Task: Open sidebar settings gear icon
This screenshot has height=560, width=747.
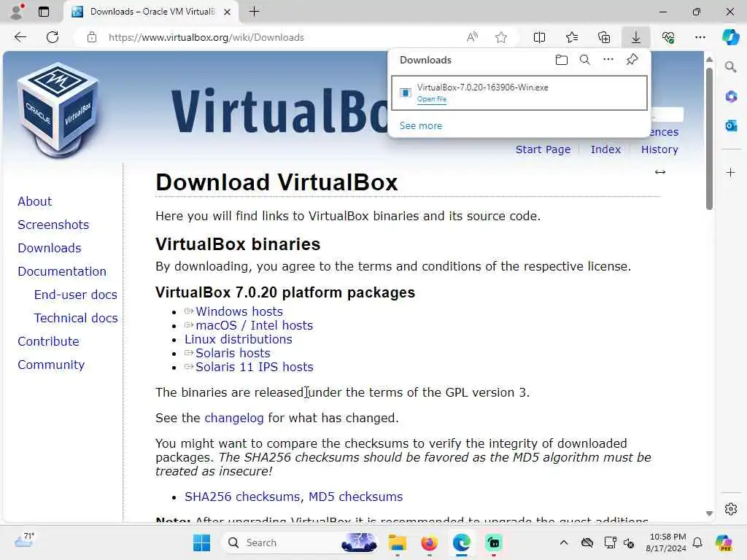Action: tap(731, 509)
